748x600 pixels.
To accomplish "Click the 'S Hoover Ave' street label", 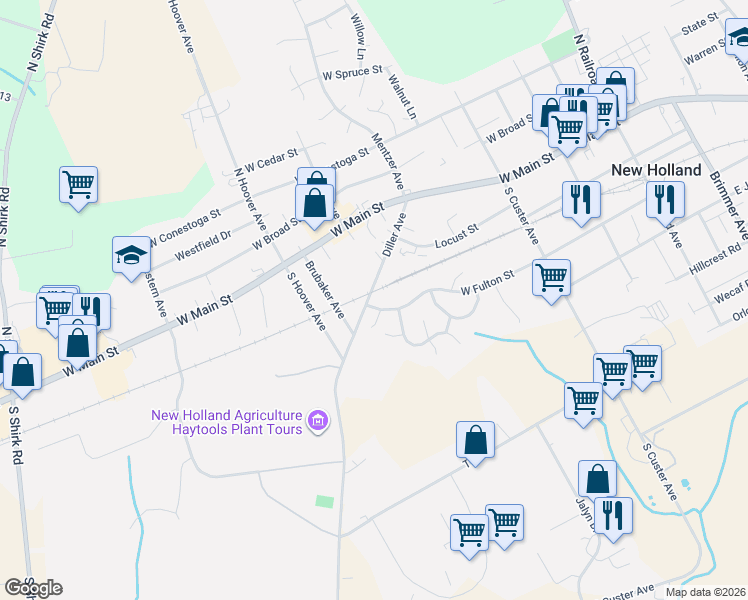I will click(x=306, y=301).
